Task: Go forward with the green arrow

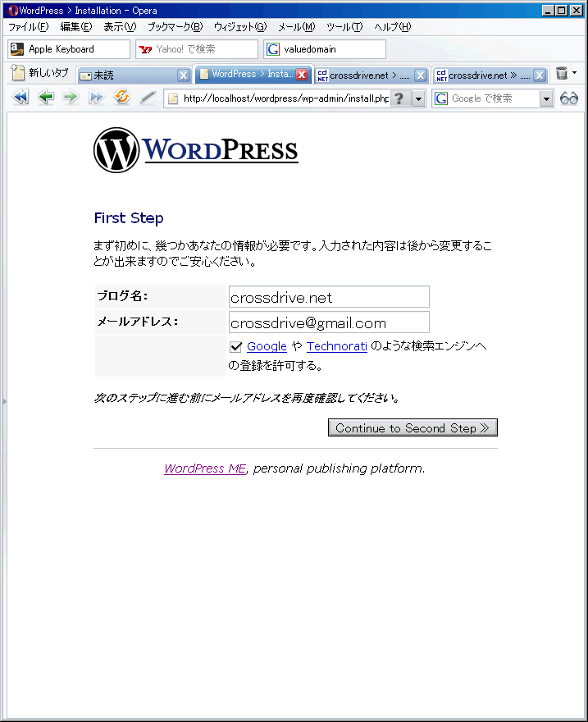Action: tap(71, 98)
